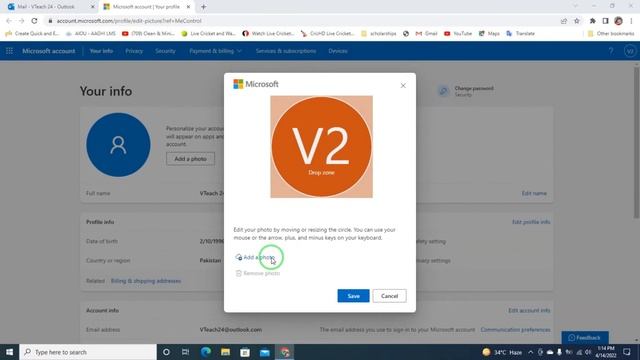Open Cortana circle icon on taskbar
This screenshot has height=360, width=640.
pos(166,352)
